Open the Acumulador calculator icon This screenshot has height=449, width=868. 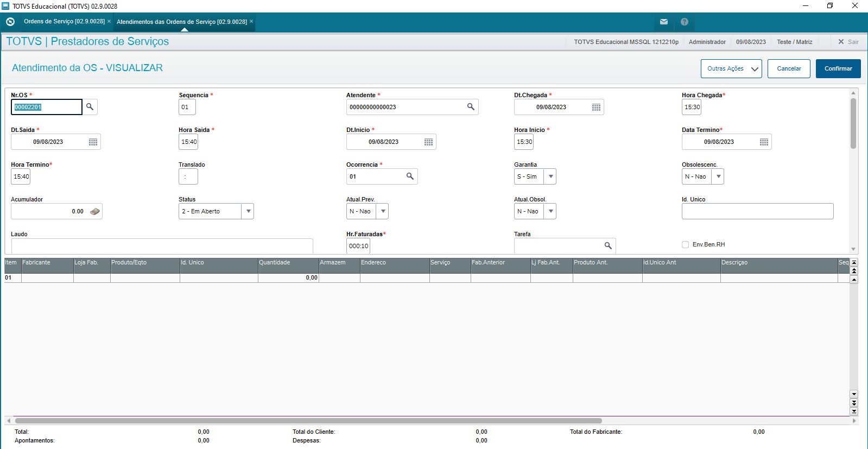pos(94,212)
